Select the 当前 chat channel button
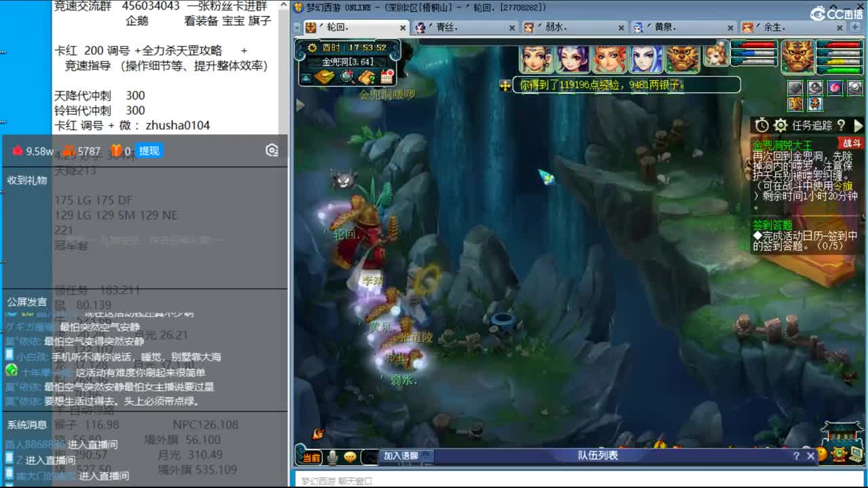The width and height of the screenshot is (868, 488). point(311,457)
